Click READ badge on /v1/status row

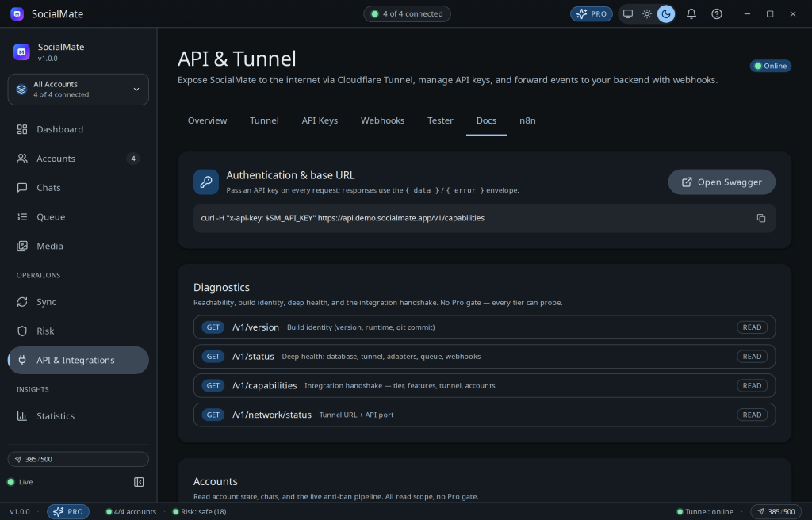click(x=752, y=357)
